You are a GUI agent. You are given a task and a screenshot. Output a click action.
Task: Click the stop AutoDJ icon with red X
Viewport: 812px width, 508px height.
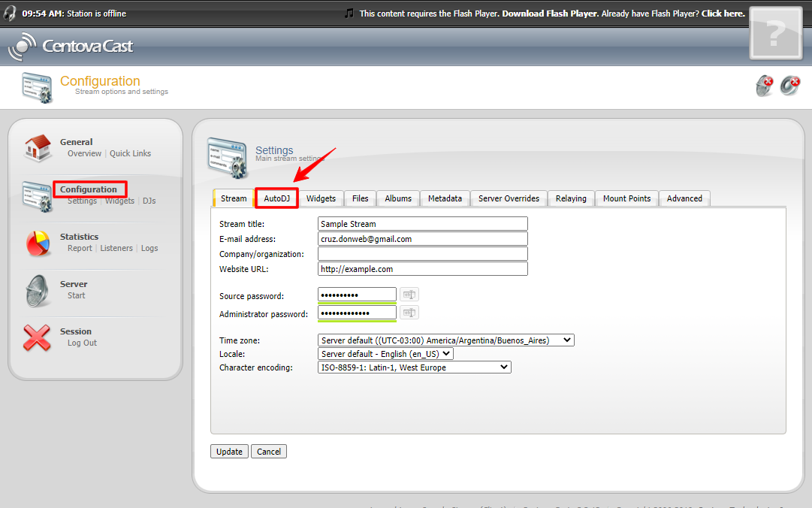[790, 86]
